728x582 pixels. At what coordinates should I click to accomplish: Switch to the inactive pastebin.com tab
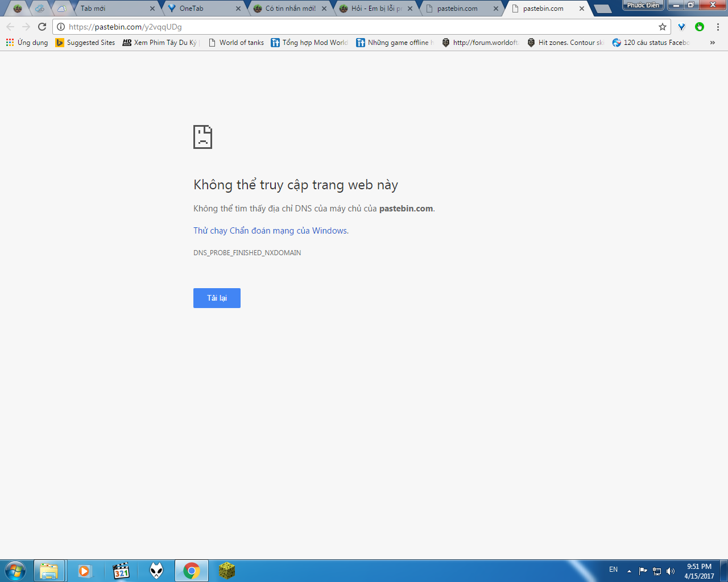tap(462, 9)
